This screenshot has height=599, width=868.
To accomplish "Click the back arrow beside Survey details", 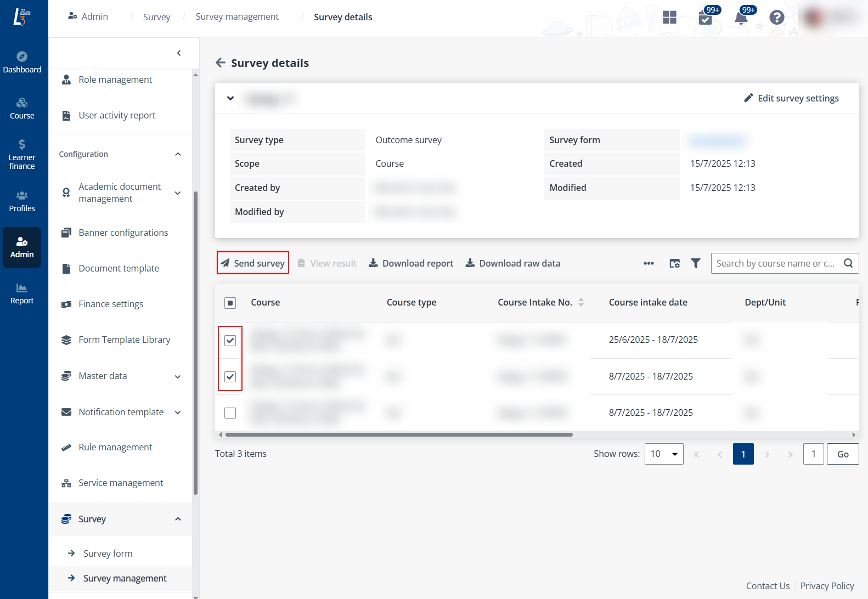I will click(x=221, y=63).
